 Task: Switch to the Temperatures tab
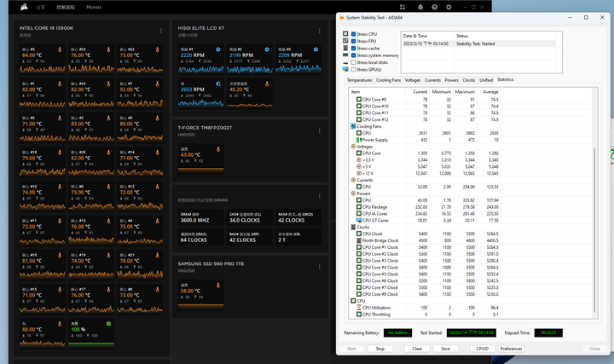(360, 80)
